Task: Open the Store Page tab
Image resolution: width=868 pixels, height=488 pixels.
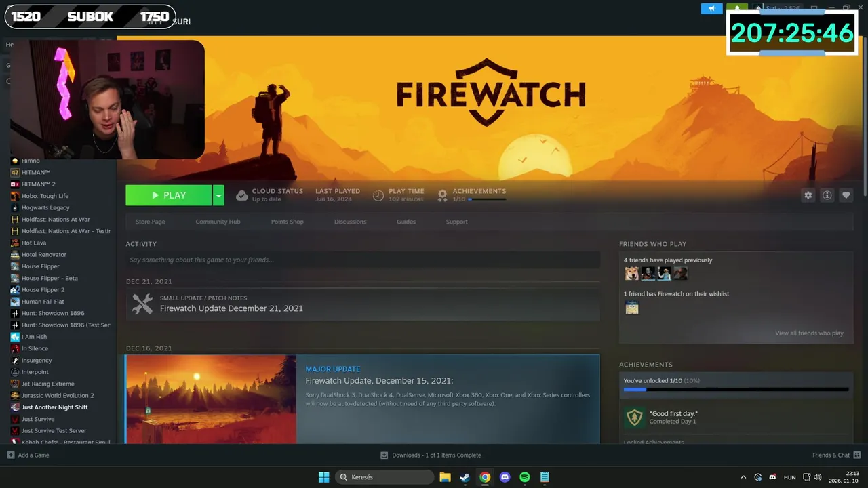Action: pyautogui.click(x=150, y=222)
